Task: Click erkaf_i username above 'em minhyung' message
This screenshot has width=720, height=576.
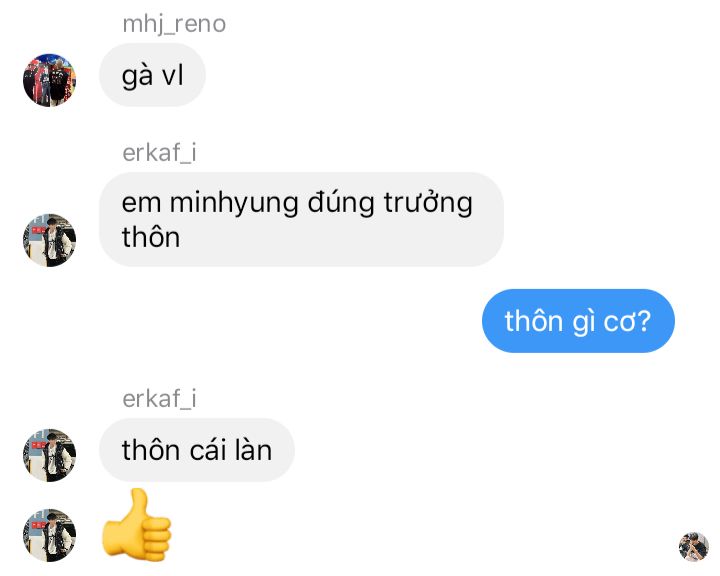Action: (159, 152)
